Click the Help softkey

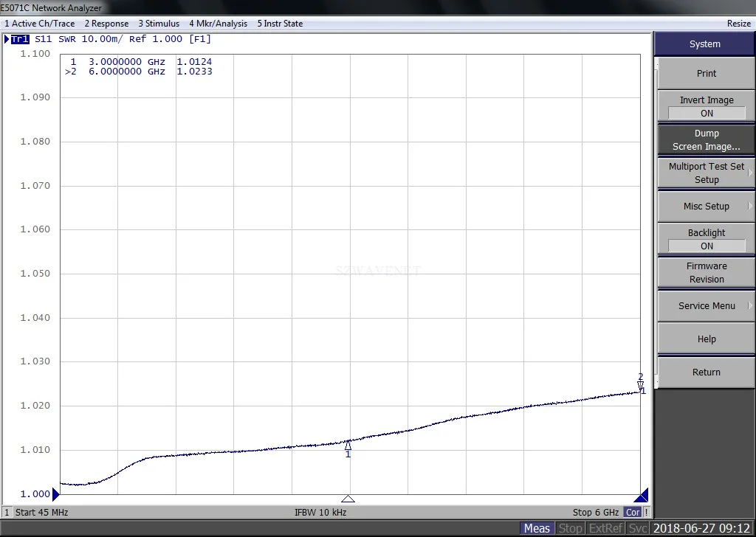tap(707, 339)
